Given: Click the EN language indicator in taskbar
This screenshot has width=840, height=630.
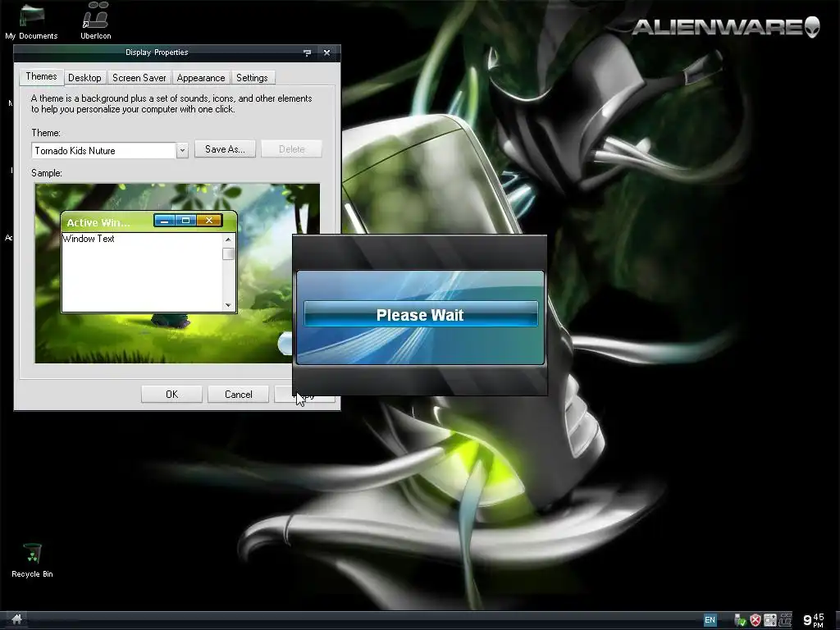Looking at the screenshot, I should coord(710,620).
